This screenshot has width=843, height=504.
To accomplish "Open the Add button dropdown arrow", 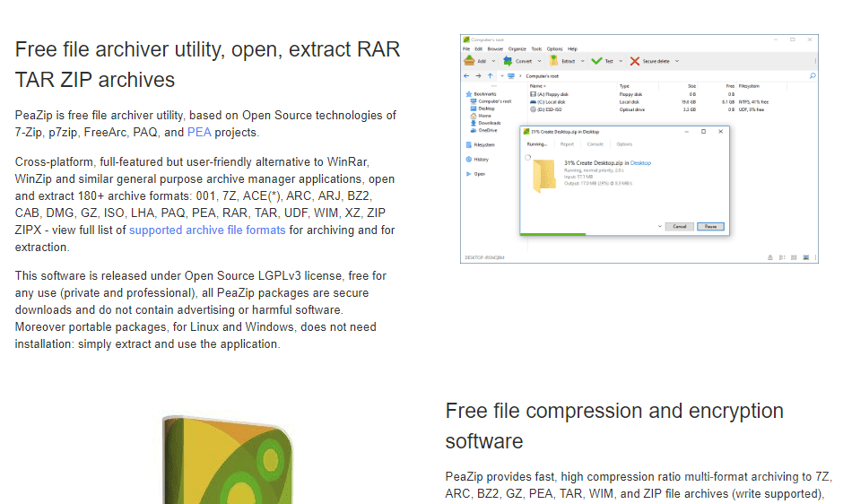I will [494, 61].
